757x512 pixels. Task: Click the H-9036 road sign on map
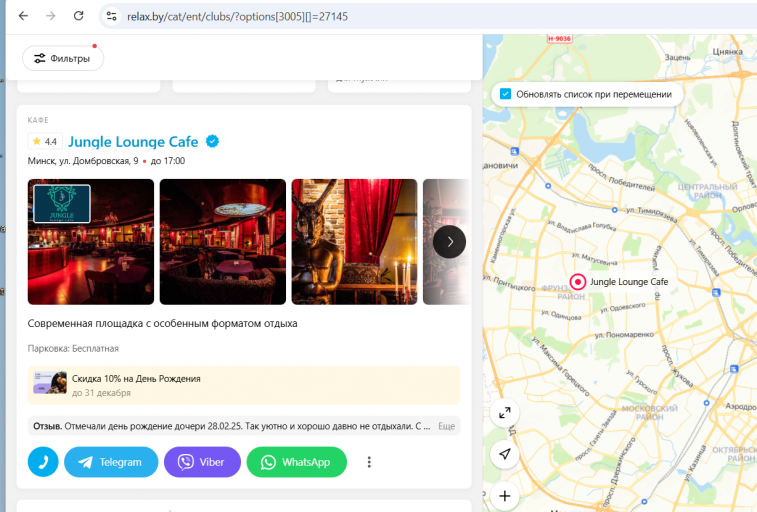click(x=559, y=39)
